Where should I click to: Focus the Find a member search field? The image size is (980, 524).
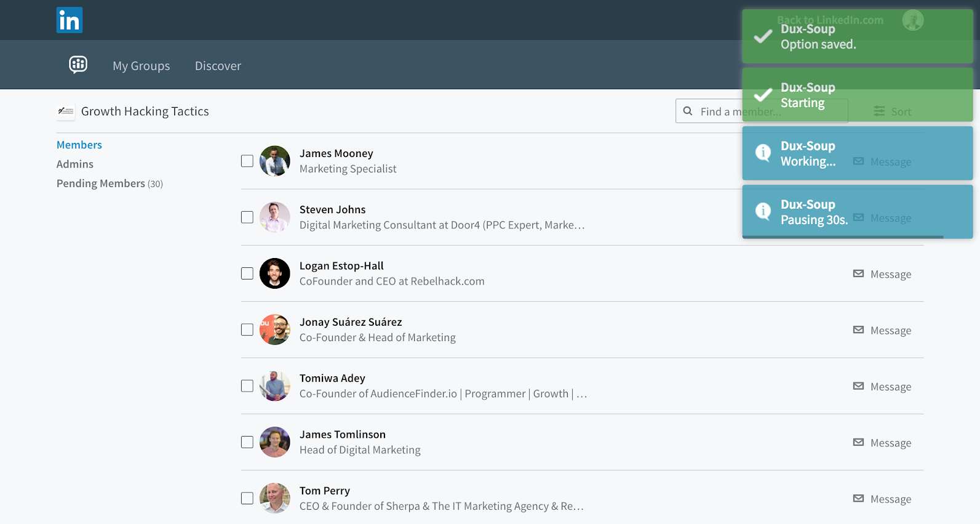pos(762,111)
